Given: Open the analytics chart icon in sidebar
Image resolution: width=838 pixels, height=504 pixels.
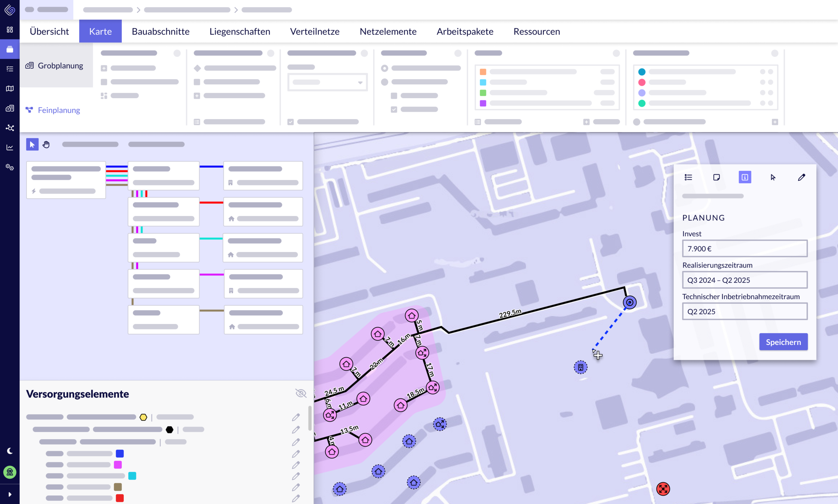Looking at the screenshot, I should click(x=10, y=147).
